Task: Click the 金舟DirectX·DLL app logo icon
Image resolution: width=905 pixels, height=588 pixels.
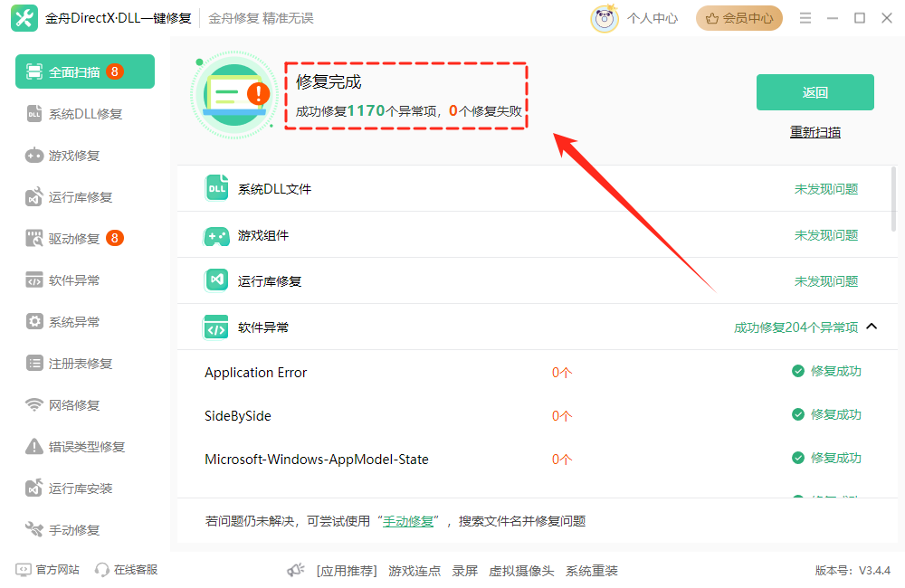Action: 24,18
